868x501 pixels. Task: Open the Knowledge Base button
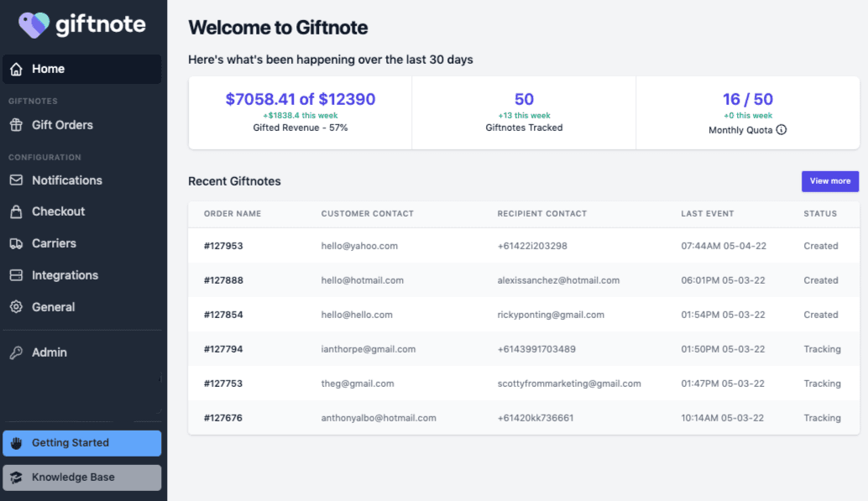tap(82, 478)
